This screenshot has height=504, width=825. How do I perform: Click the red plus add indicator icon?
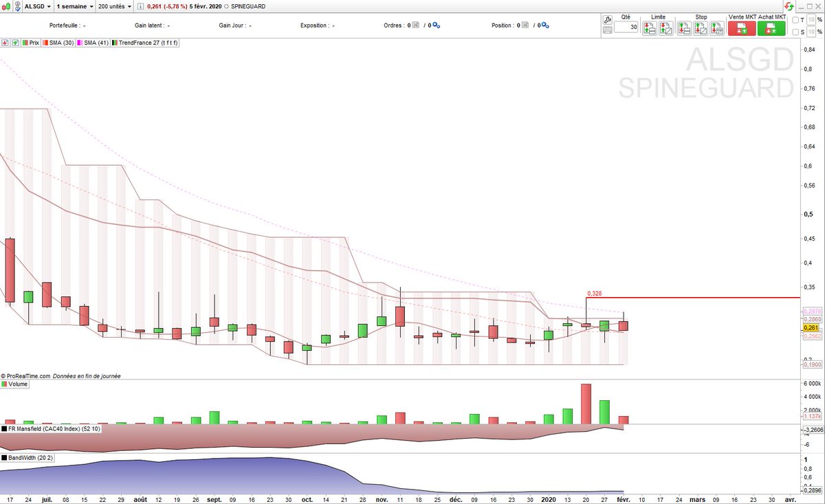[5, 43]
